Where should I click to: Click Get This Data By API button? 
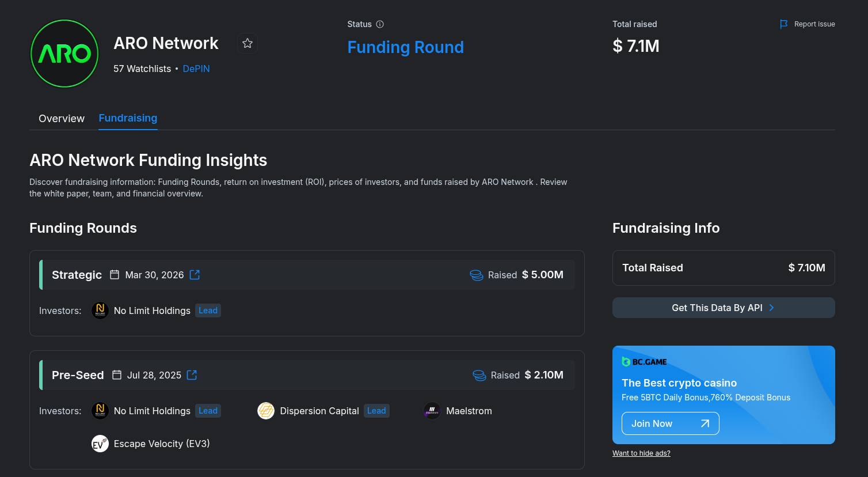coord(723,308)
